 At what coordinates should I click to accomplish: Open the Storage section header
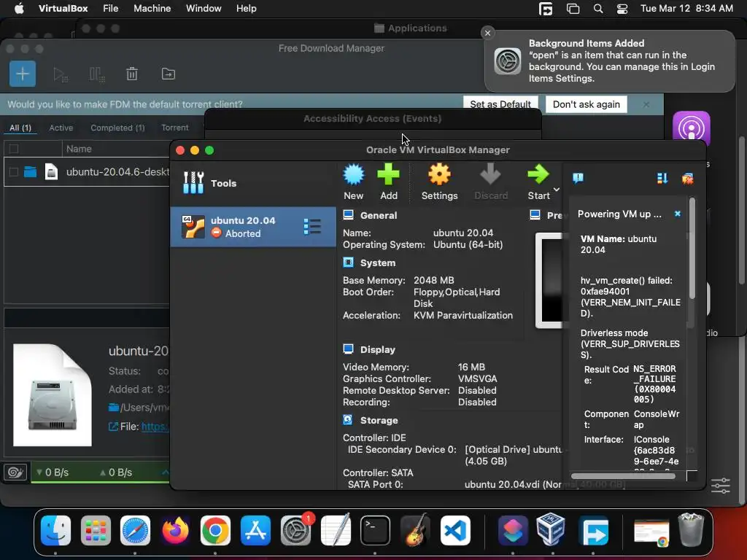point(379,421)
